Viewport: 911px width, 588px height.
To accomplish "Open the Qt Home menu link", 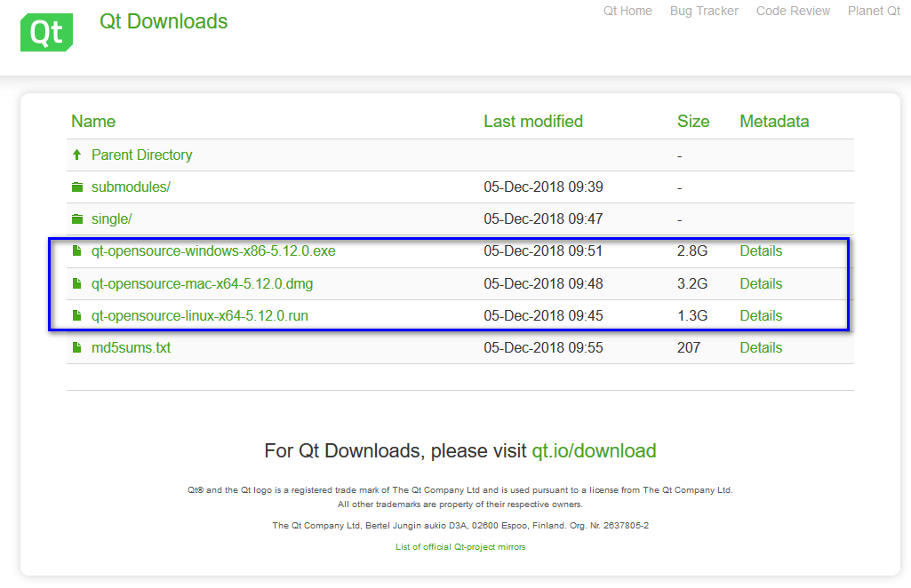I will pyautogui.click(x=627, y=11).
